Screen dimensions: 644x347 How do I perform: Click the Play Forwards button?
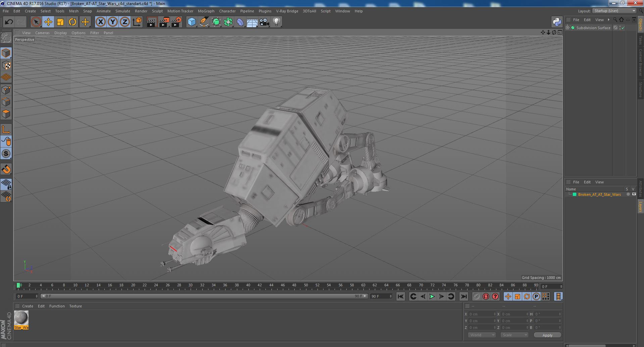(x=432, y=296)
